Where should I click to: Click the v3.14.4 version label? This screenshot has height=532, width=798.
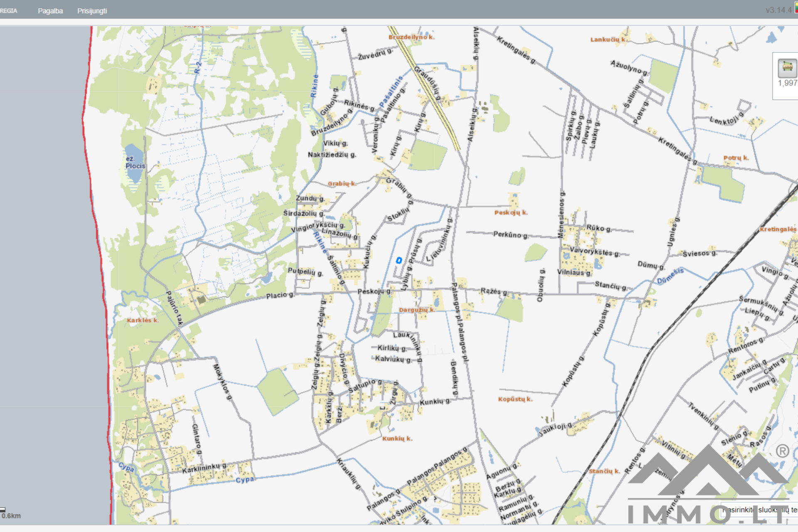pyautogui.click(x=779, y=10)
